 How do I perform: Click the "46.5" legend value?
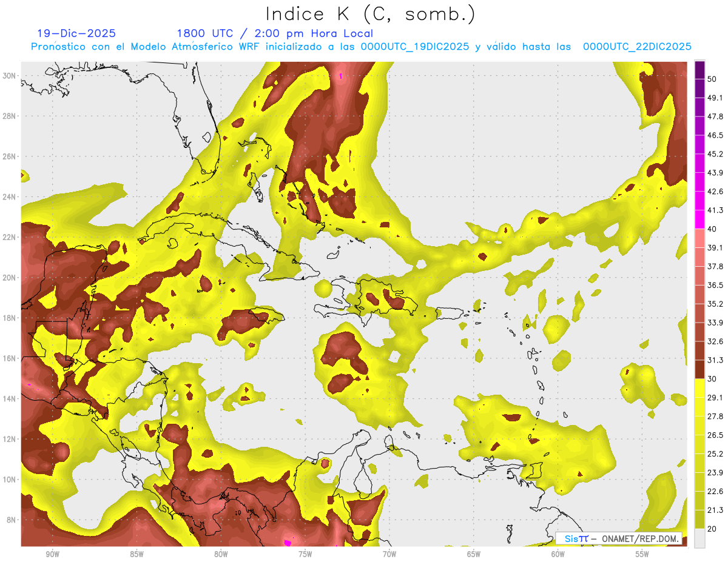pyautogui.click(x=715, y=135)
